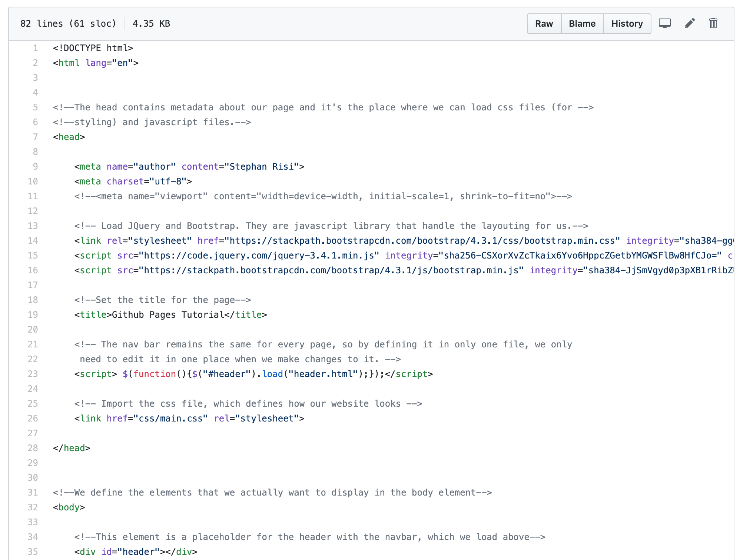Select line number 32
The height and width of the screenshot is (560, 750).
tap(33, 507)
